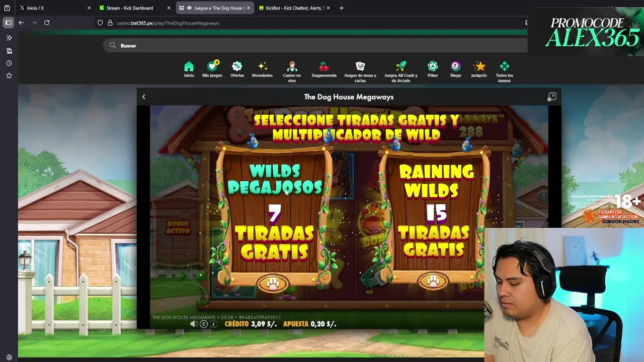Click the search magnifier icon
This screenshot has width=644, height=362.
point(113,45)
